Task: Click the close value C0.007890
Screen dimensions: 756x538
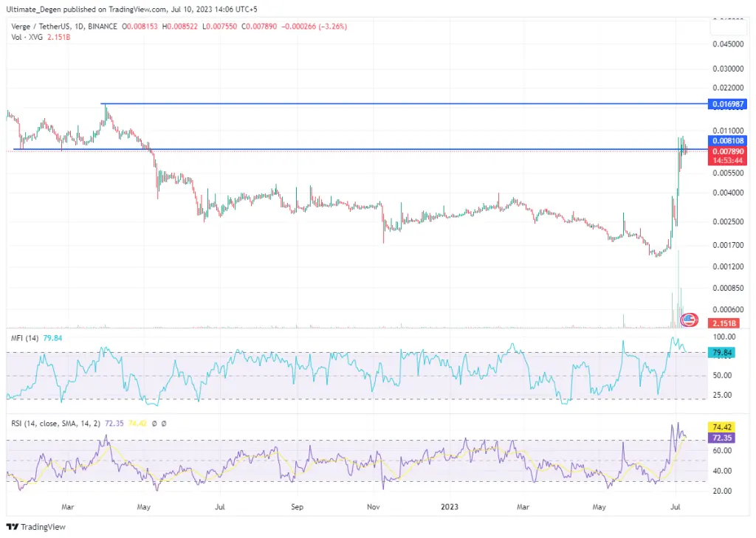Action: click(259, 26)
